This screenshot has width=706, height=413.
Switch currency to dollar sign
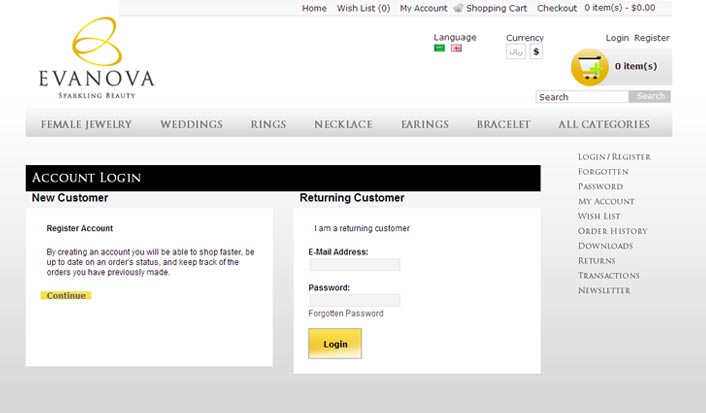(536, 52)
